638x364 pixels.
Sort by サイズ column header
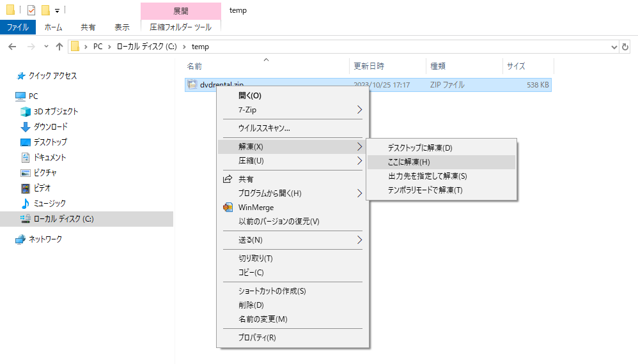(x=528, y=66)
